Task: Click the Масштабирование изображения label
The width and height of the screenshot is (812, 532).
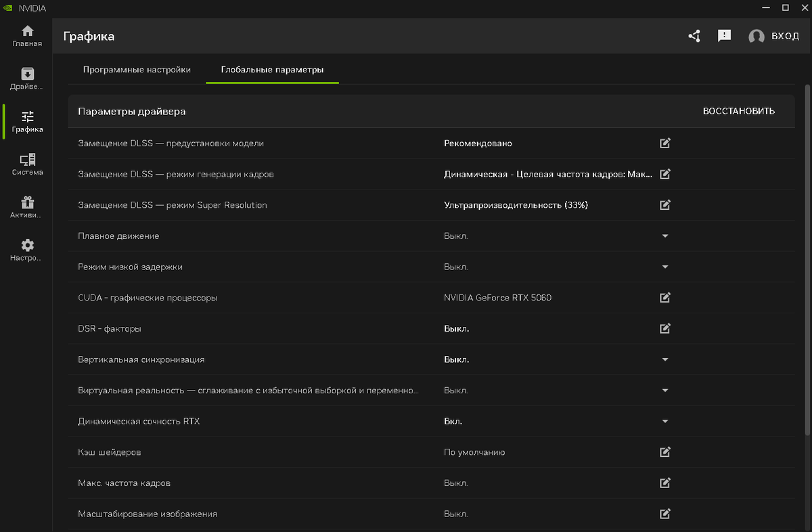Action: [x=148, y=514]
